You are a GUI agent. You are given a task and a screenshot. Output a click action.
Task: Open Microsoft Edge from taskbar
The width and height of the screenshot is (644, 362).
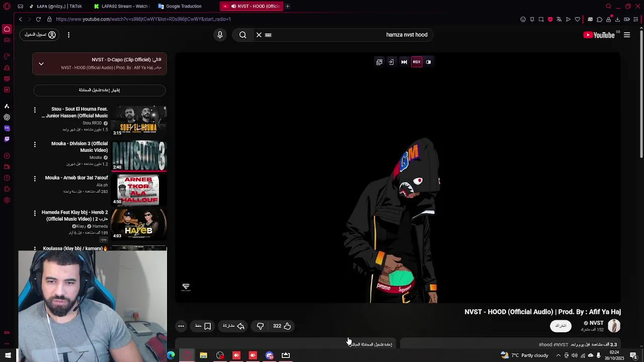tap(171, 355)
